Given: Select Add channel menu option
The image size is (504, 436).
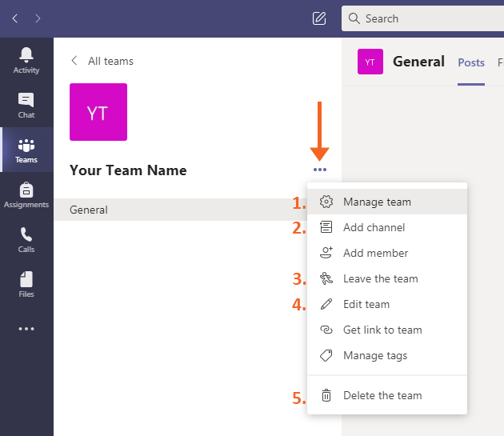Looking at the screenshot, I should tap(374, 227).
